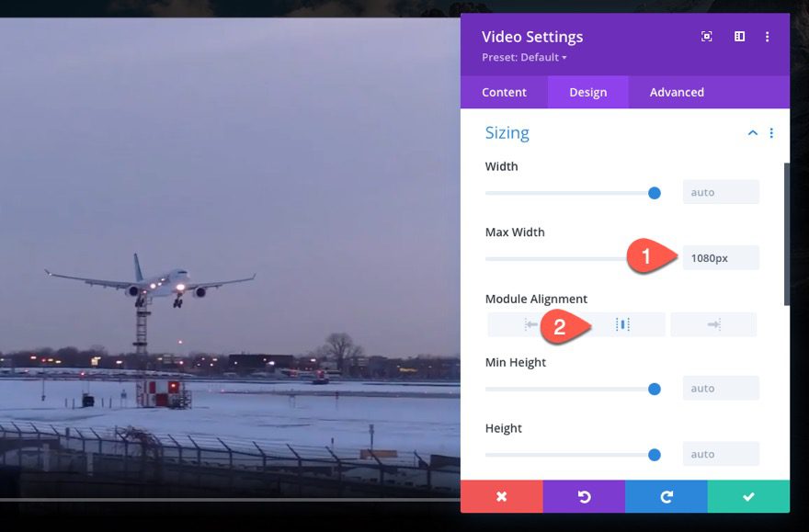Open the expand modal layout icon
The width and height of the screenshot is (809, 532).
click(738, 36)
